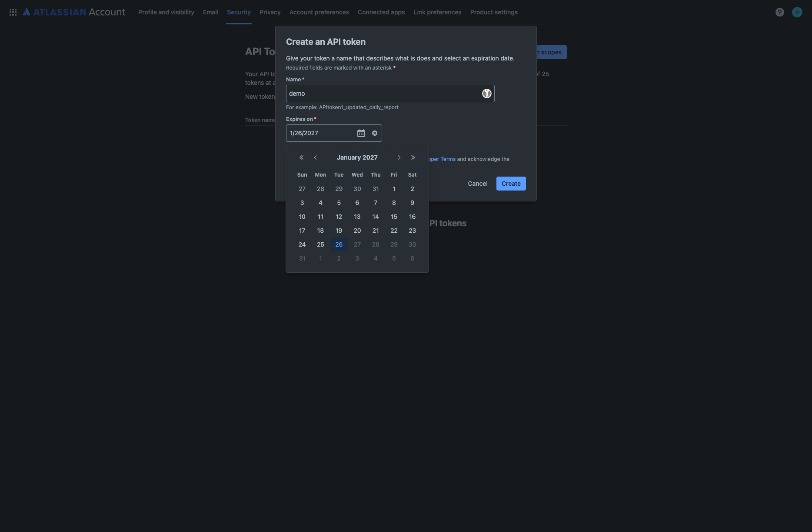Clear the expiration date with the x icon
The height and width of the screenshot is (532, 812).
coord(374,133)
